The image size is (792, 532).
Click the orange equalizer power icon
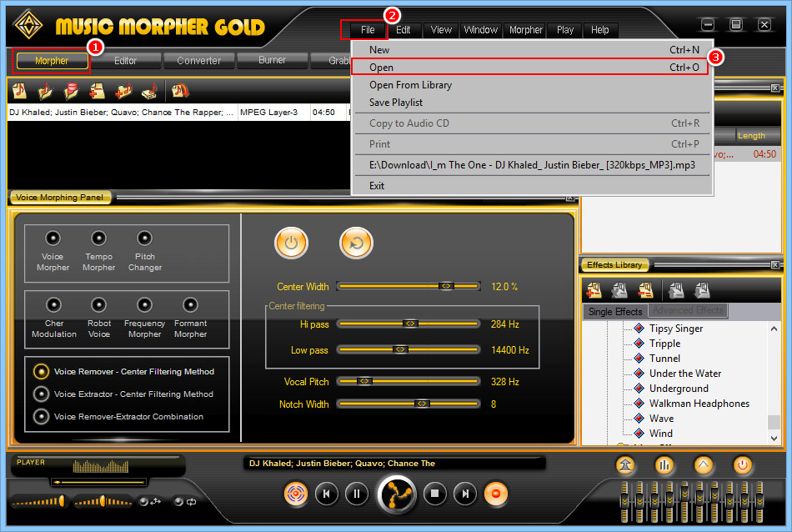743,464
